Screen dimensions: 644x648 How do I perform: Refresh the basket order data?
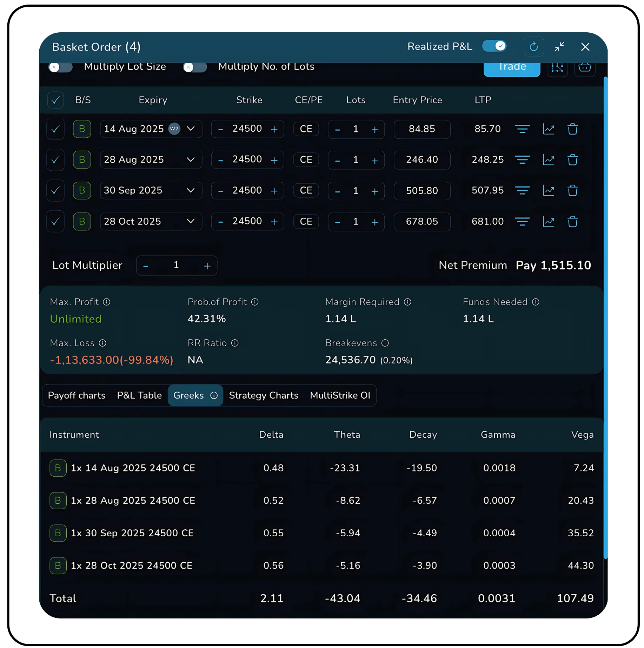click(x=533, y=47)
